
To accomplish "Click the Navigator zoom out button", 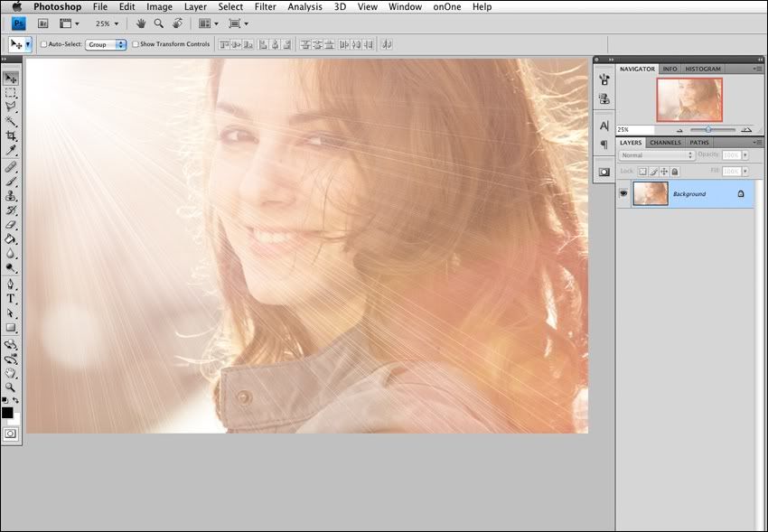I will [x=679, y=130].
